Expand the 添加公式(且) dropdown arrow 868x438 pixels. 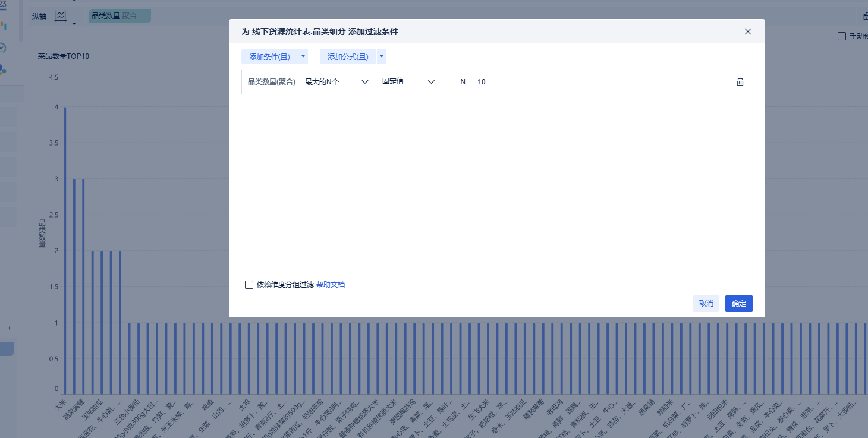click(382, 56)
